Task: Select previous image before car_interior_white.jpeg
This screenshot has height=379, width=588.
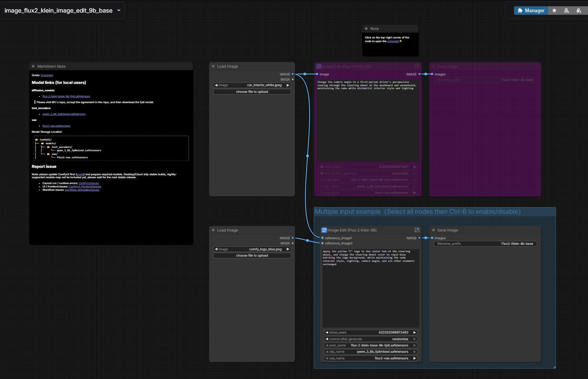Action: [216, 85]
